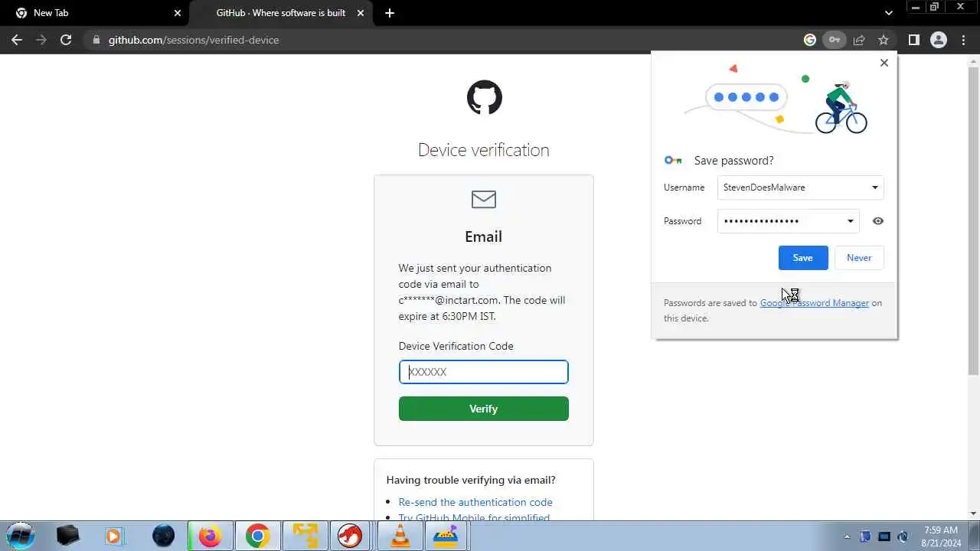980x551 pixels.
Task: Close the New Tab tab
Action: click(x=178, y=13)
